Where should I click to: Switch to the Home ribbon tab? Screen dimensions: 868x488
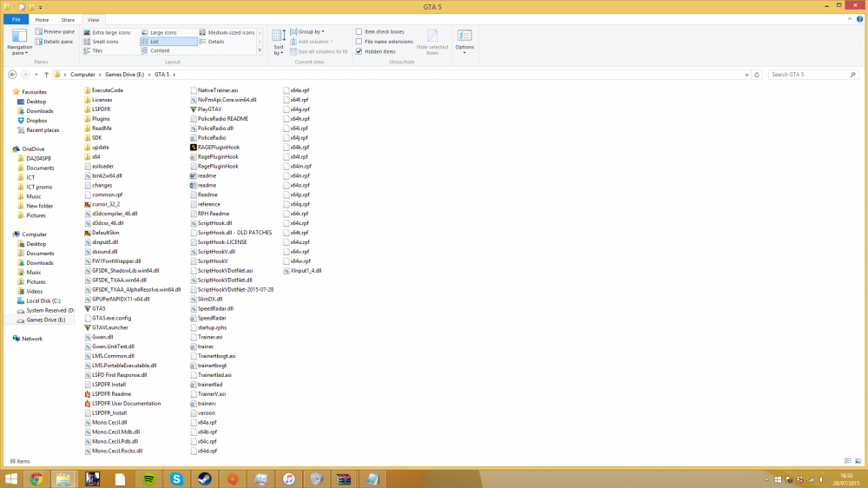coord(42,19)
